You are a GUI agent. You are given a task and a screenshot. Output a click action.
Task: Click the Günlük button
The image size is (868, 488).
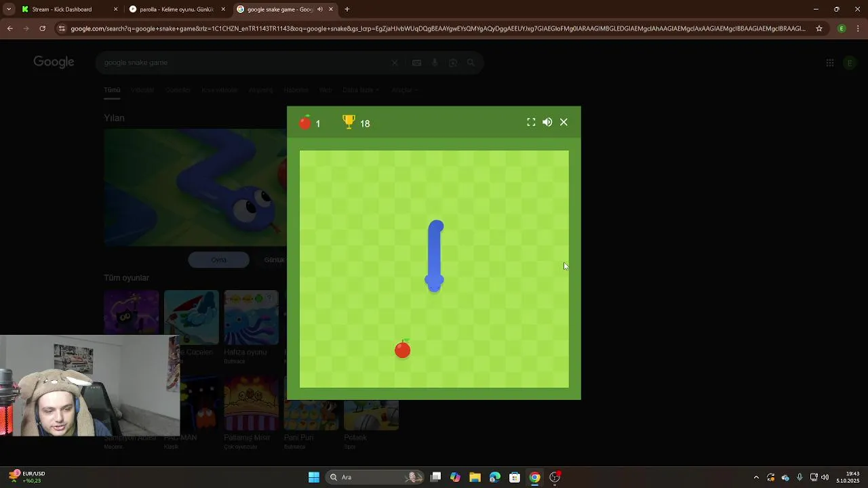point(273,260)
